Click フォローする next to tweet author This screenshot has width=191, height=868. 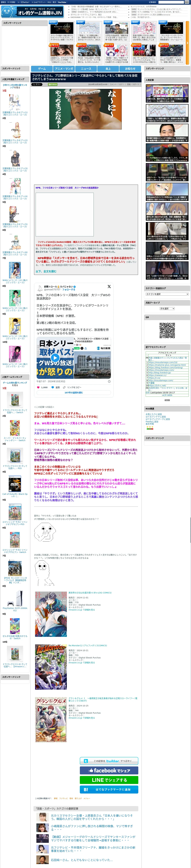(x=69, y=289)
